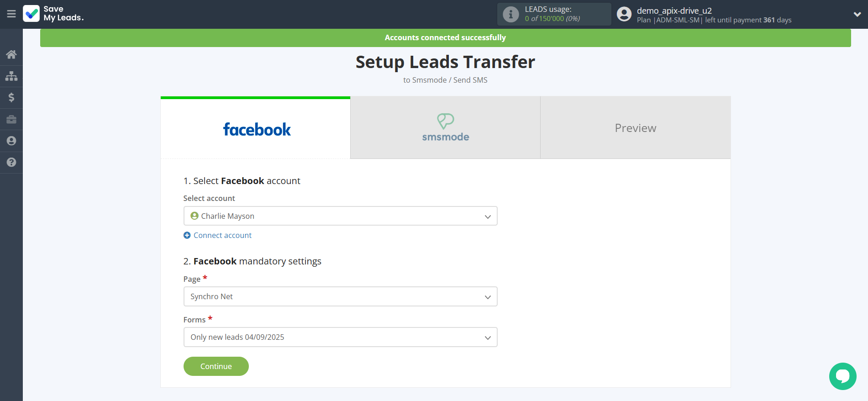Open the live chat bubble
The height and width of the screenshot is (401, 868).
coord(842,376)
